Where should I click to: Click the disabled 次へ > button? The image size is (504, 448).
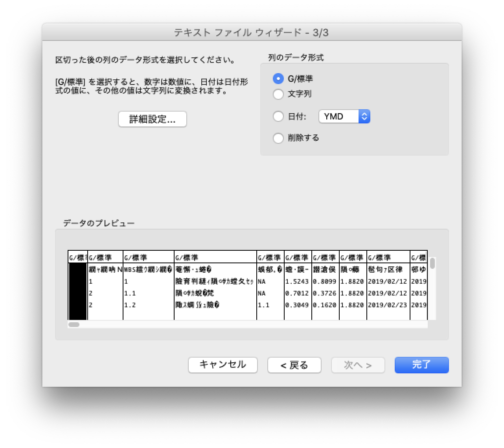coord(358,365)
